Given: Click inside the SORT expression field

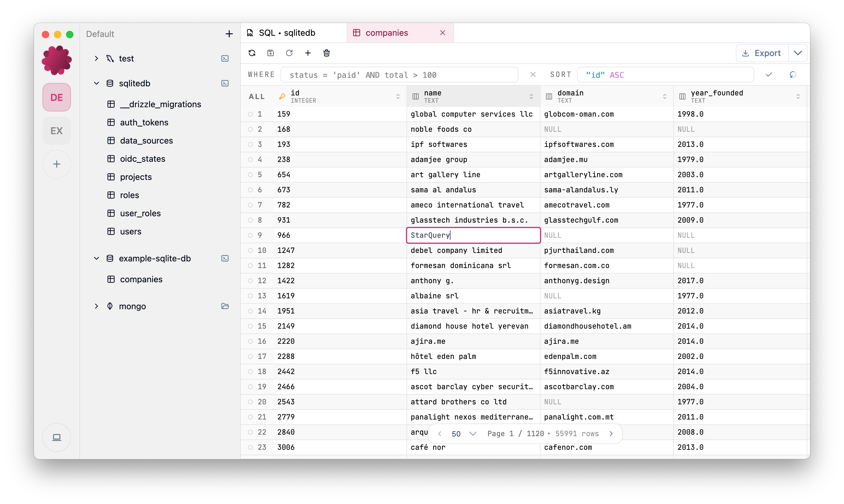Looking at the screenshot, I should click(x=665, y=75).
